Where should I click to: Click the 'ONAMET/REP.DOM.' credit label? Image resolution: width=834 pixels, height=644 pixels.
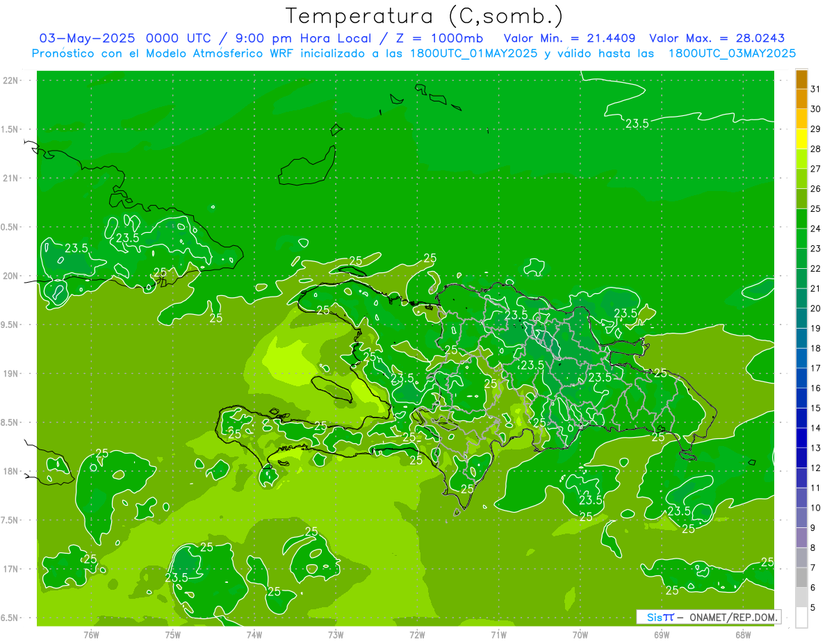[734, 617]
